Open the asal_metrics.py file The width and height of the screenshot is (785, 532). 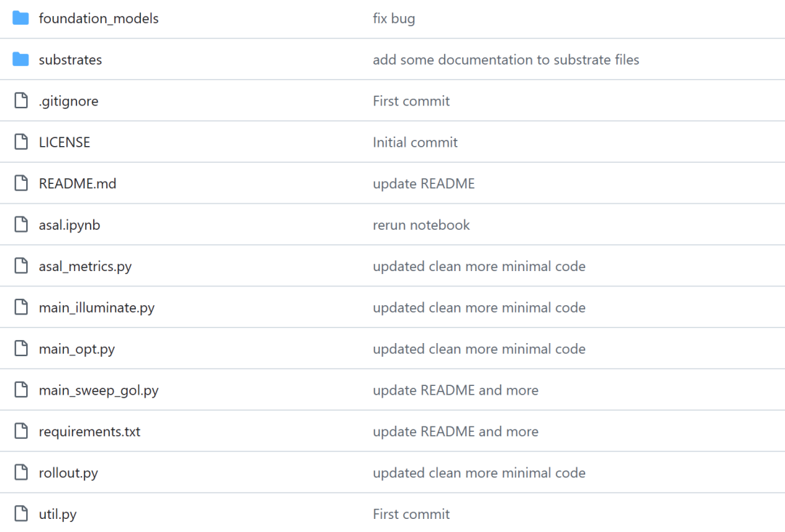pos(85,267)
